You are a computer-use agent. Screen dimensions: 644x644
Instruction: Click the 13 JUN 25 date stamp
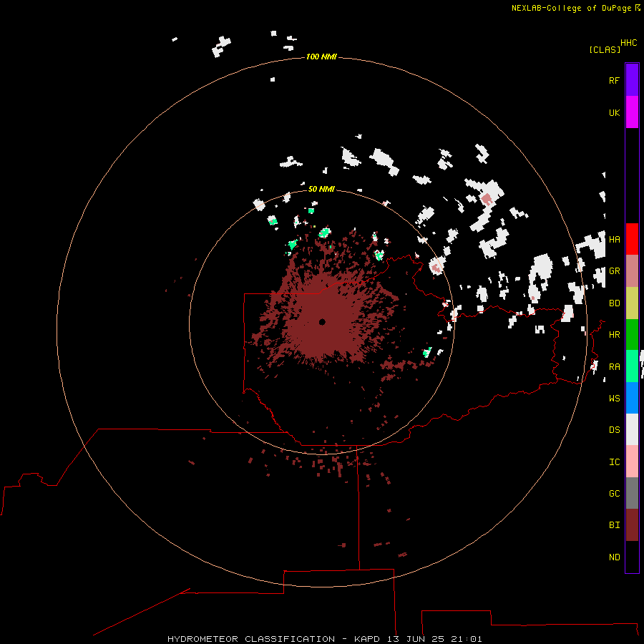tap(416, 639)
